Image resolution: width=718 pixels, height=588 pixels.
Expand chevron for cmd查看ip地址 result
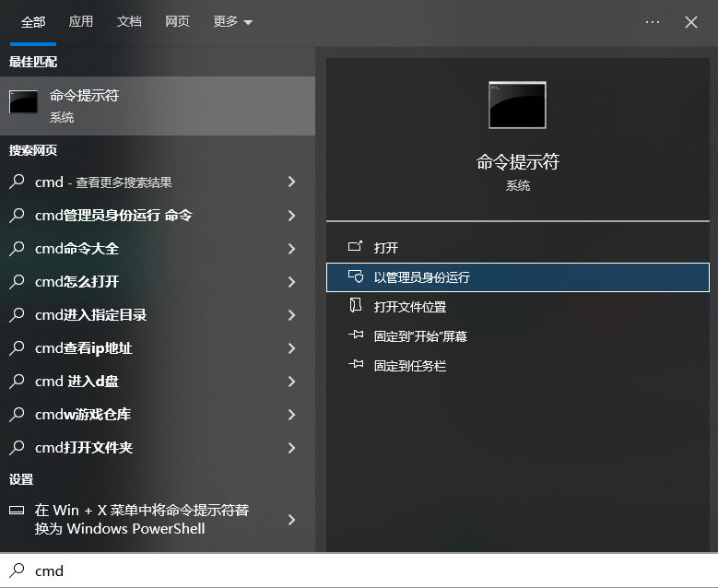coord(291,348)
